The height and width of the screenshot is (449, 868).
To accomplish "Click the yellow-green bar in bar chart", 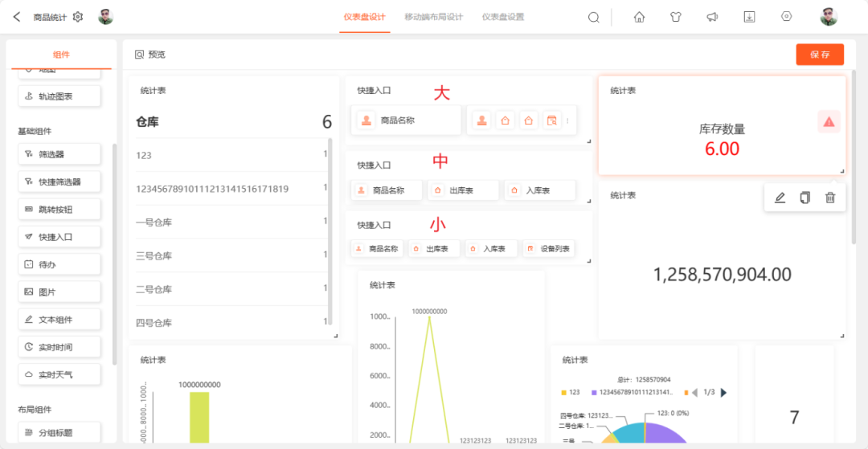I will point(199,417).
